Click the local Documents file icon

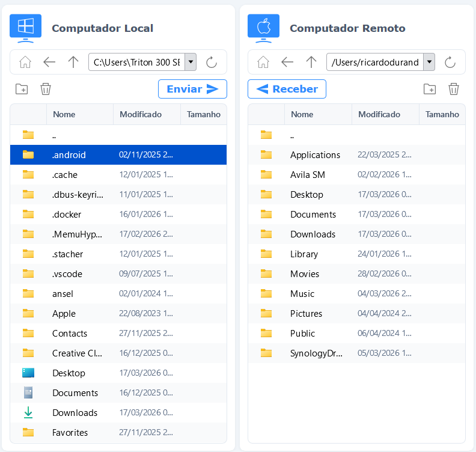(x=28, y=392)
